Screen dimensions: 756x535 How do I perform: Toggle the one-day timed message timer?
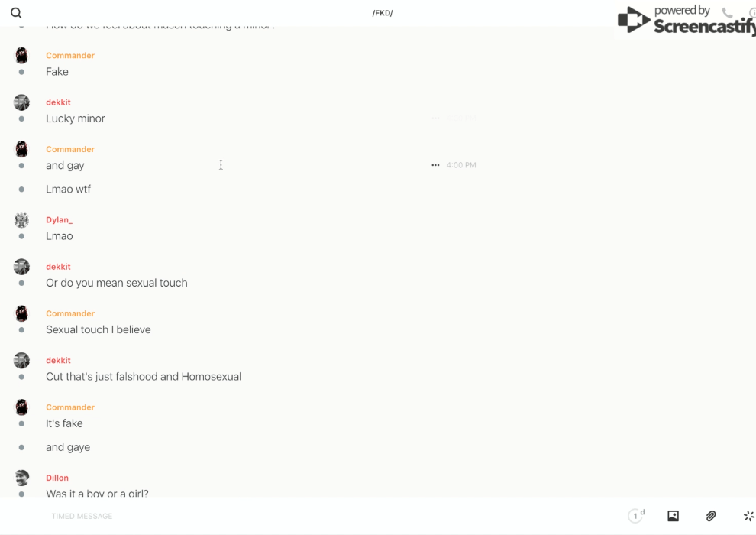pos(636,516)
